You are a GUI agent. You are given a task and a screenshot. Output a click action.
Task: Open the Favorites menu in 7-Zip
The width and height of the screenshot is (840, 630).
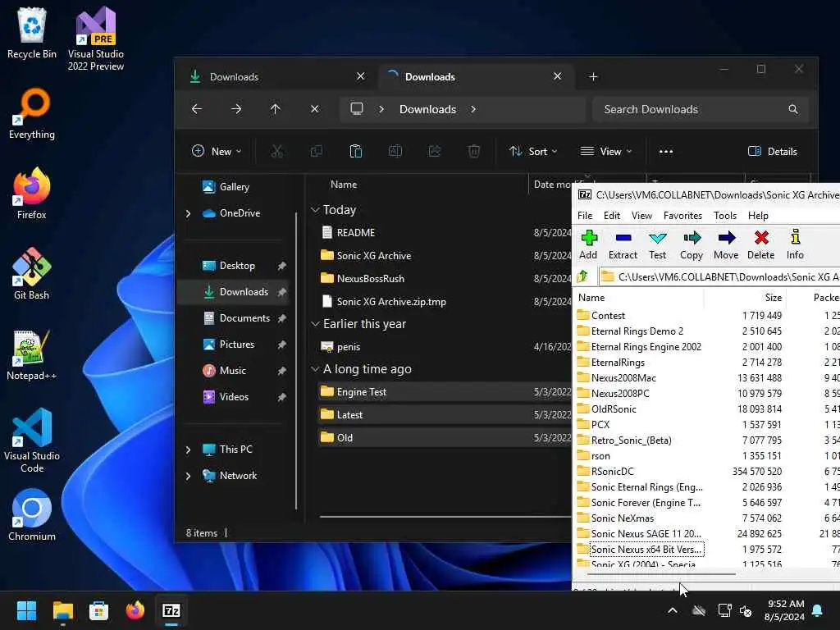682,216
